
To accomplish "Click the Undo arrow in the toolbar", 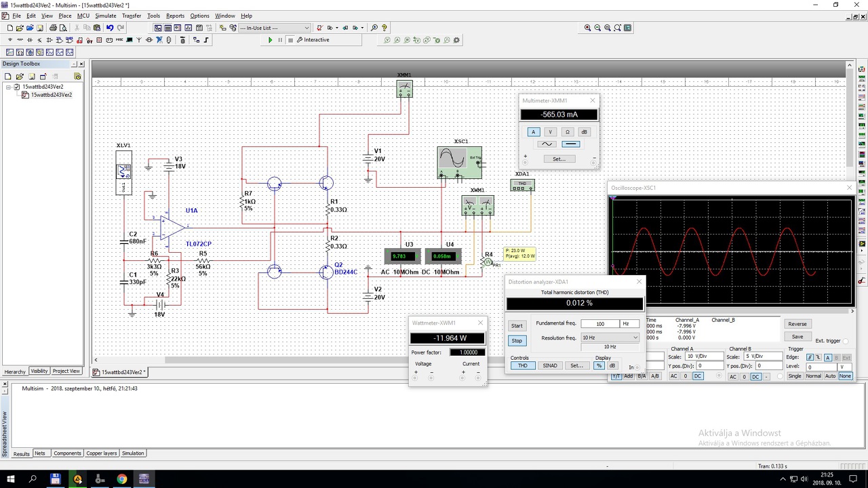I will [x=110, y=28].
